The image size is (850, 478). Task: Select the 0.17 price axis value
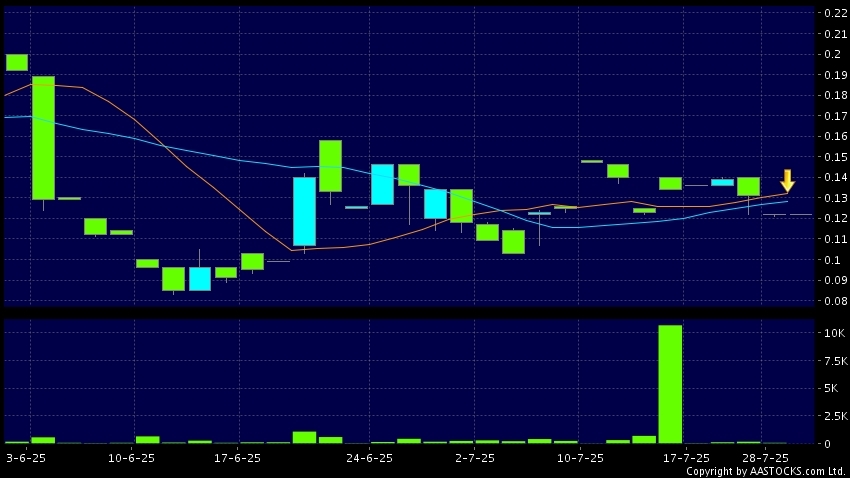[x=835, y=116]
